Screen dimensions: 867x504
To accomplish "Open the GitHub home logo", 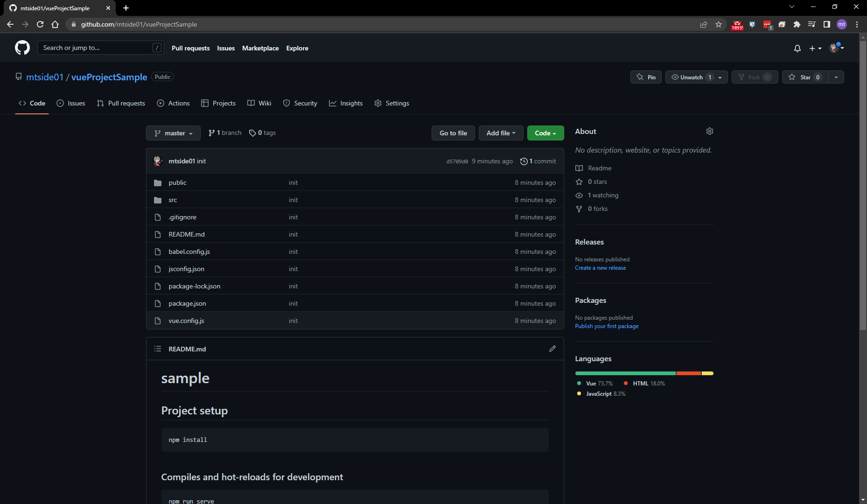I will [x=22, y=48].
